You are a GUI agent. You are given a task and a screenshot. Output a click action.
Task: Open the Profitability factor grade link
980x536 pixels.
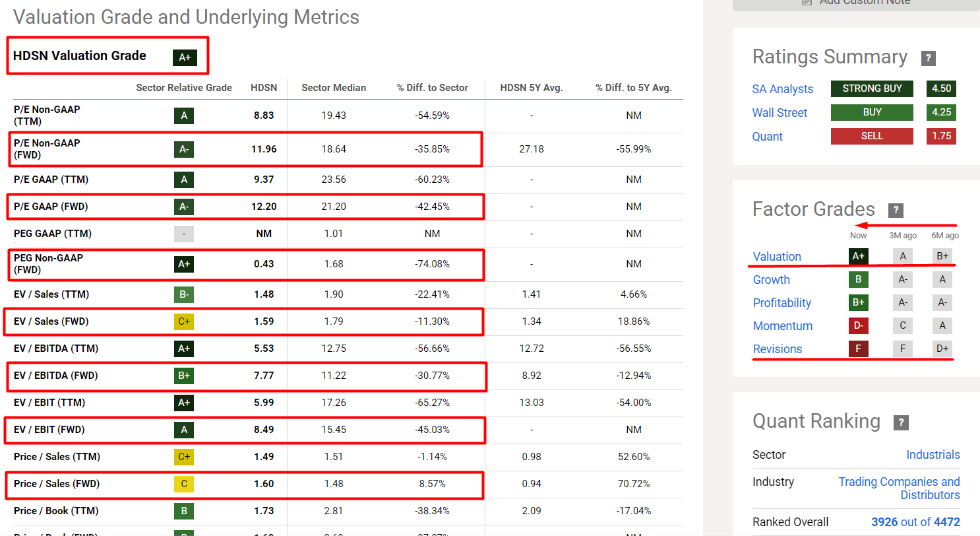(782, 303)
